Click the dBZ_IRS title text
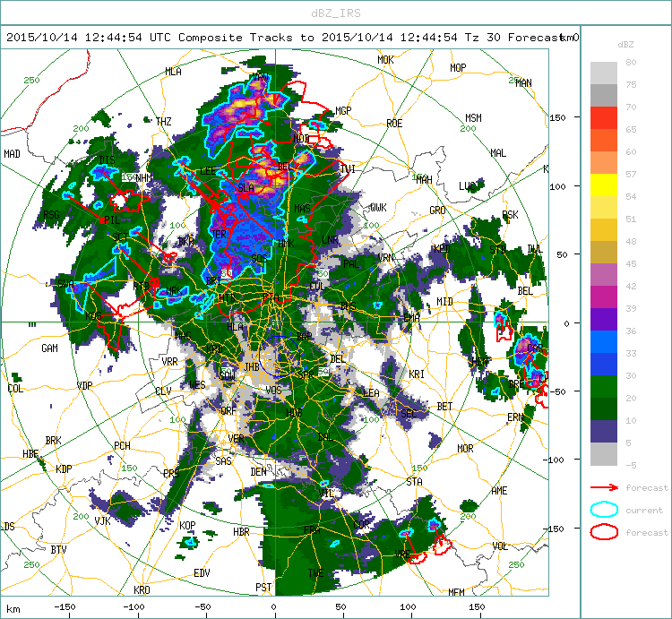The image size is (672, 619). pos(336,13)
